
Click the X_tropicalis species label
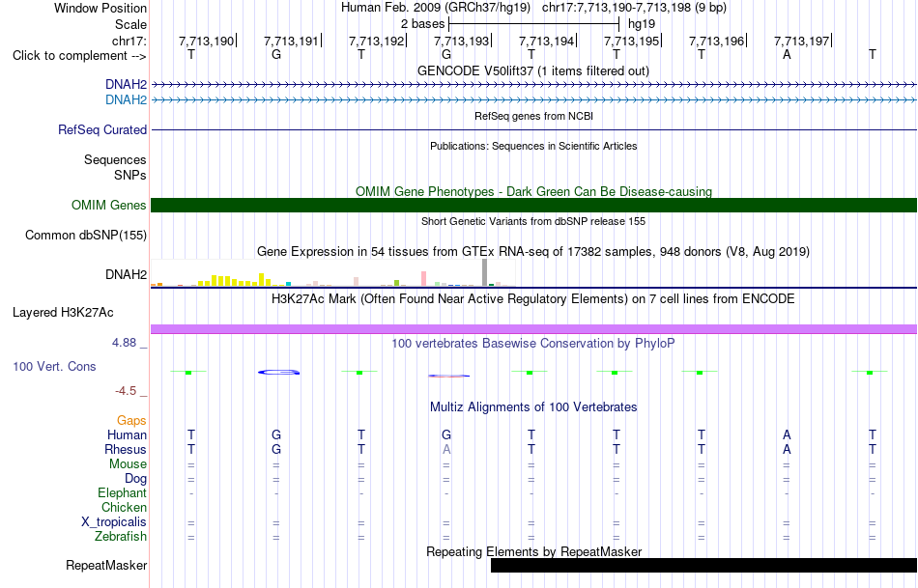[114, 522]
